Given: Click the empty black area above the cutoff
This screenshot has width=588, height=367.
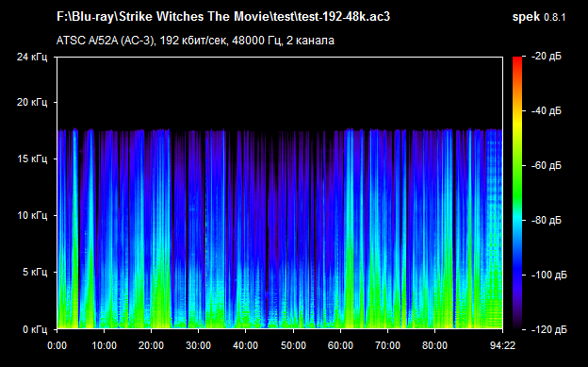Looking at the screenshot, I should 280,92.
